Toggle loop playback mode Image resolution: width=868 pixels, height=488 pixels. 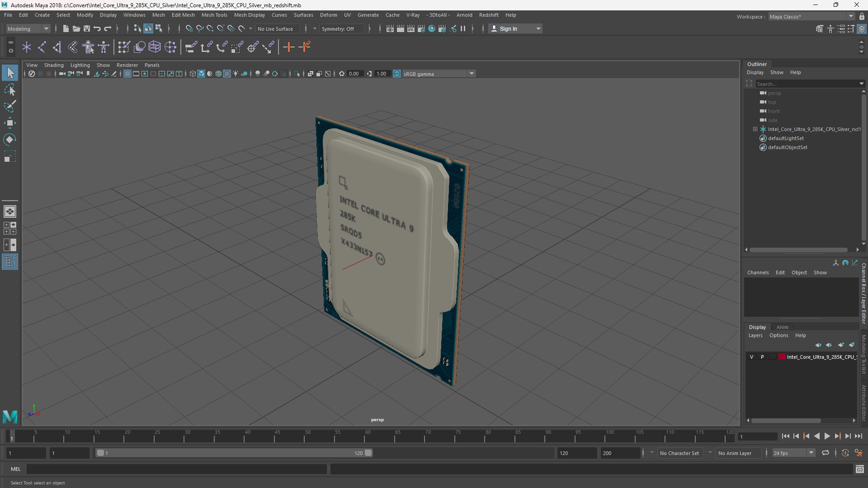(x=826, y=453)
